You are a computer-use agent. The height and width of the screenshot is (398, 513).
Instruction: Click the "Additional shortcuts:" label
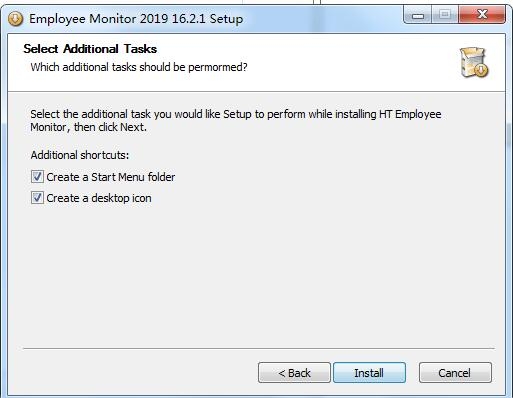click(x=80, y=155)
